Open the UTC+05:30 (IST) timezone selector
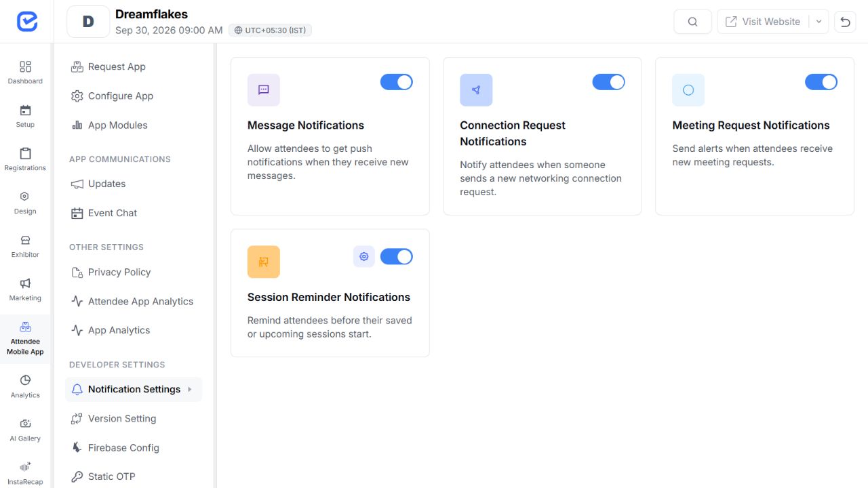The image size is (868, 488). (x=270, y=30)
